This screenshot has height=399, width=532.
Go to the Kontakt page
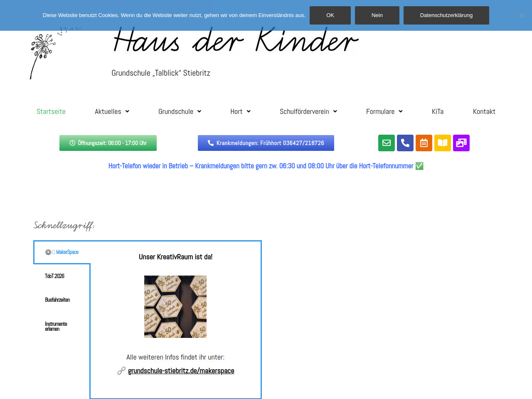[x=484, y=111]
